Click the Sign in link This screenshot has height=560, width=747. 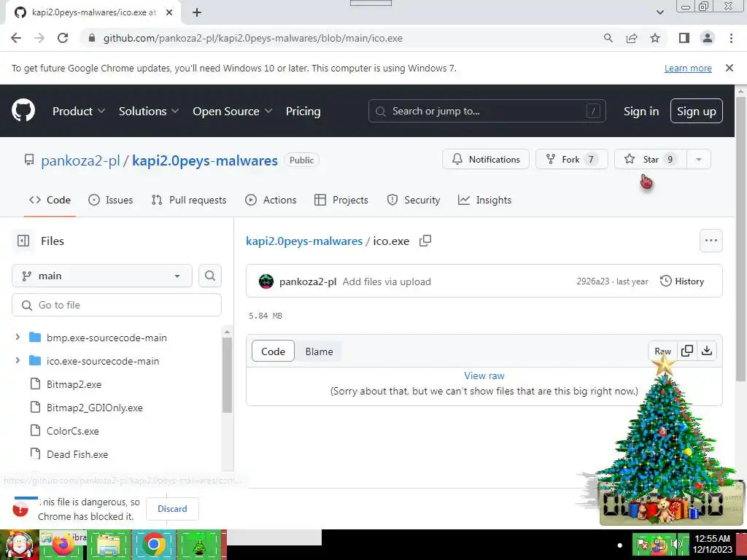click(641, 111)
